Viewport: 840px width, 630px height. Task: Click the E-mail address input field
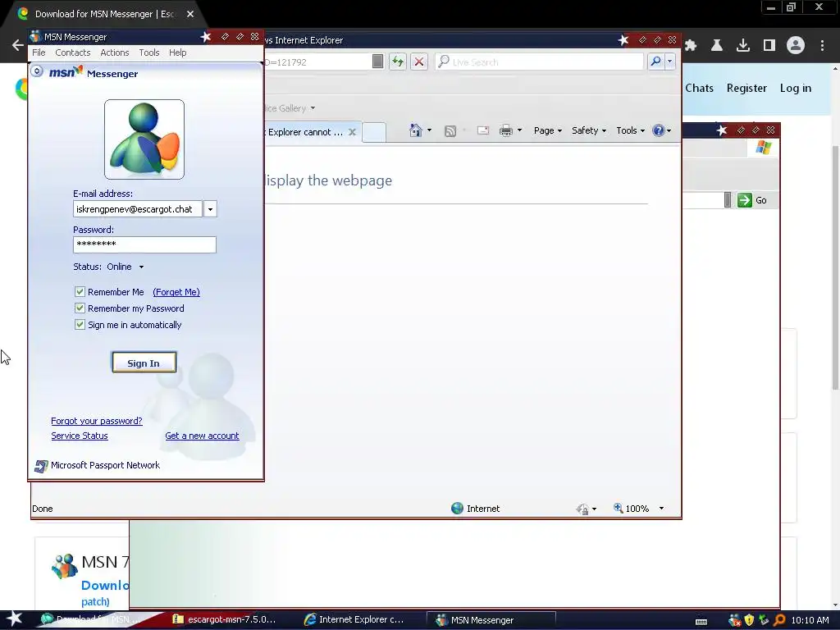(137, 209)
